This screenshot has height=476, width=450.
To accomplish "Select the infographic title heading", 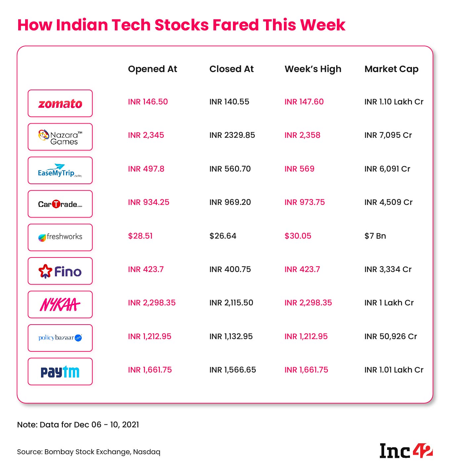I will (x=181, y=25).
